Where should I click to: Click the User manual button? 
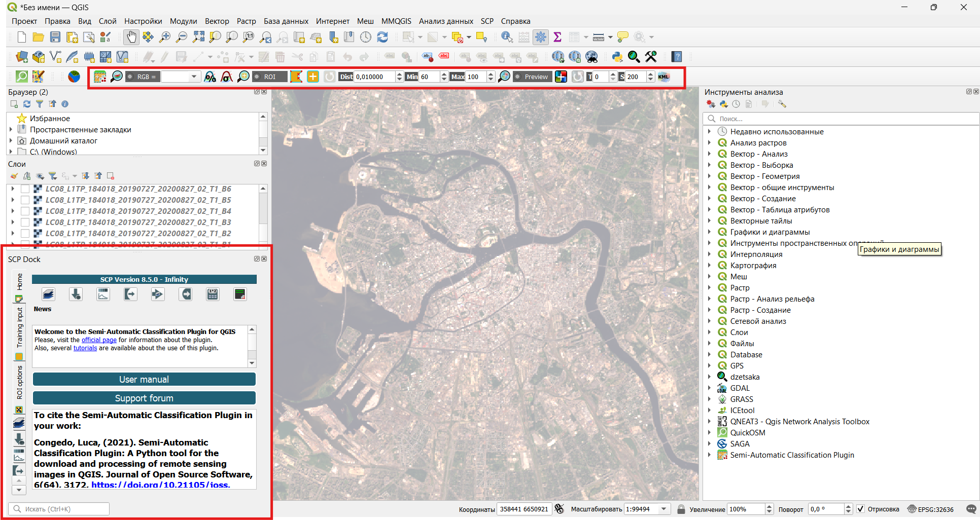pyautogui.click(x=144, y=379)
